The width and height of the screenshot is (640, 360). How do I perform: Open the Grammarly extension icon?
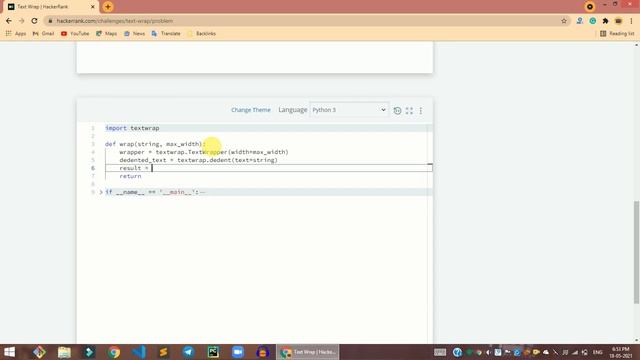[x=593, y=21]
